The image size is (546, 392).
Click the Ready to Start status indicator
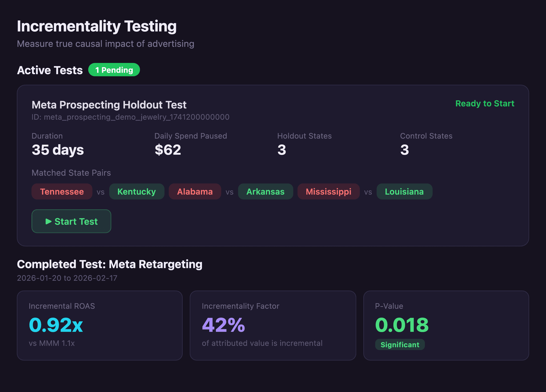tap(485, 104)
